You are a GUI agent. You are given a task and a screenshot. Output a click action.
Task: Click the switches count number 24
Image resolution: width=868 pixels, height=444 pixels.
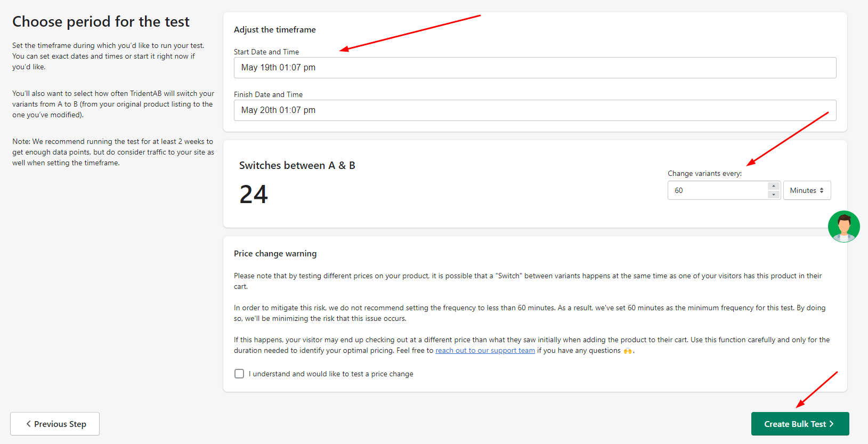click(254, 194)
